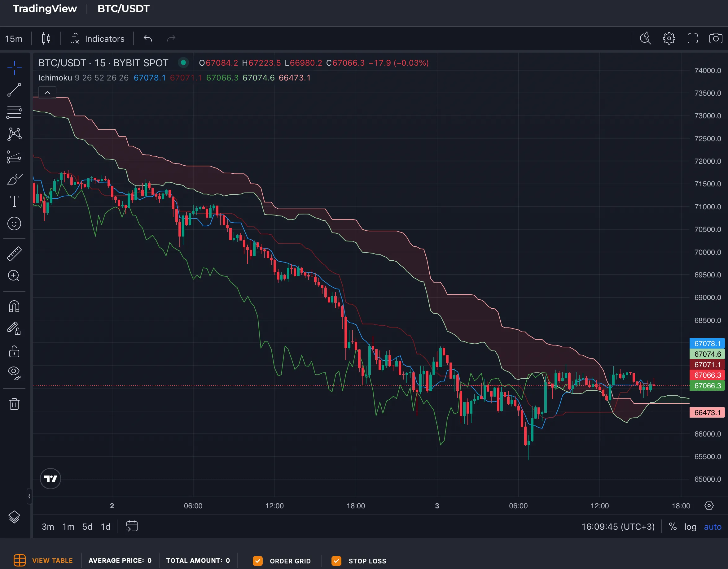This screenshot has height=569, width=728.
Task: Open the emoji icons tool
Action: (x=14, y=224)
